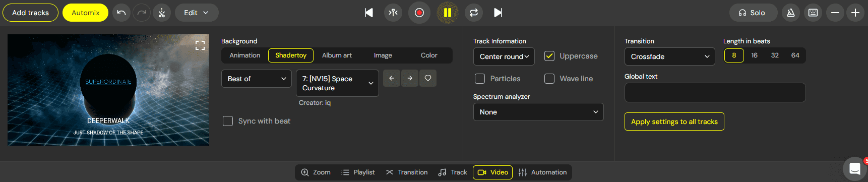Show keyboard shortcuts

pyautogui.click(x=813, y=13)
